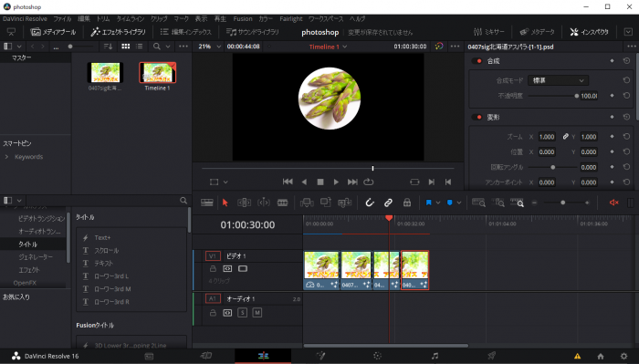Screen dimensions: 639x364
Task: Select the Blade edit mode tool
Action: 282,203
